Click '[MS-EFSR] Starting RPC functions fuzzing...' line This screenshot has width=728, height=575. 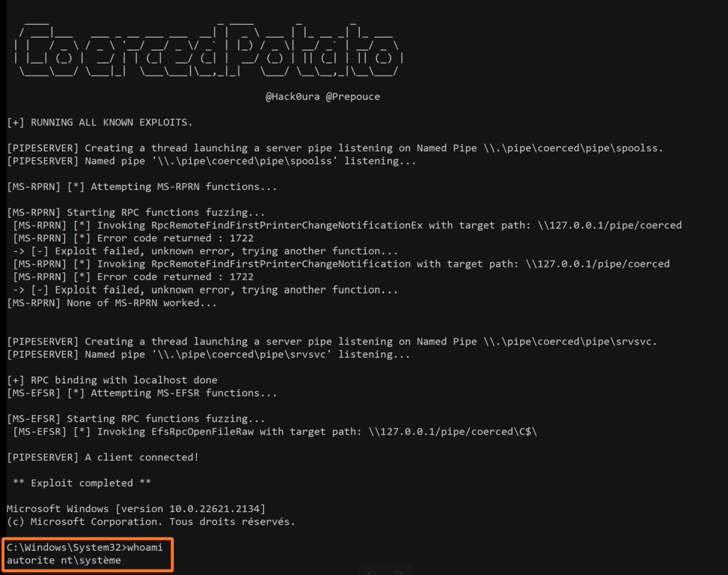tap(136, 419)
